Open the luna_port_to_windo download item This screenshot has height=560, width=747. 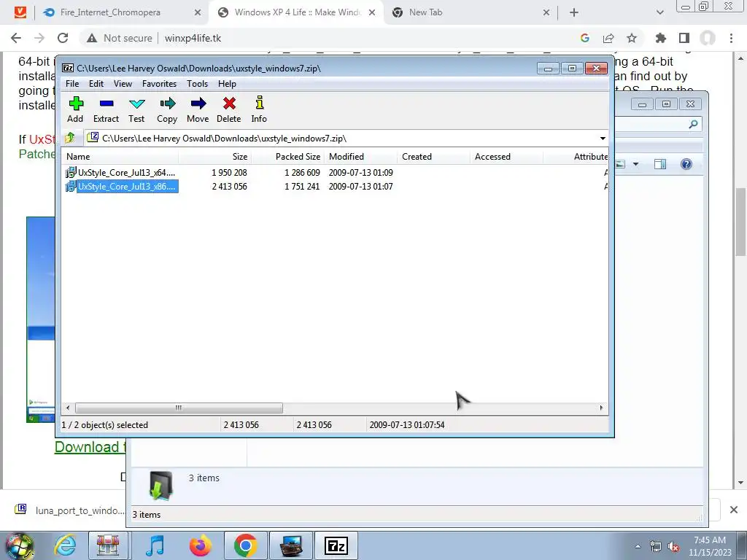point(69,510)
